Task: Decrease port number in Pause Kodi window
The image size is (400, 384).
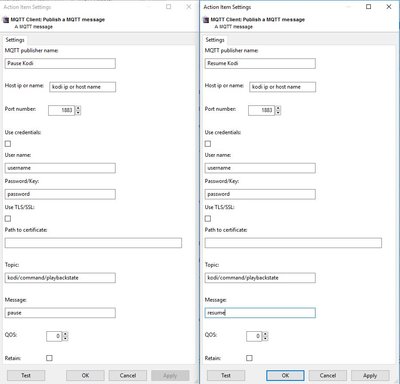Action: pos(78,113)
